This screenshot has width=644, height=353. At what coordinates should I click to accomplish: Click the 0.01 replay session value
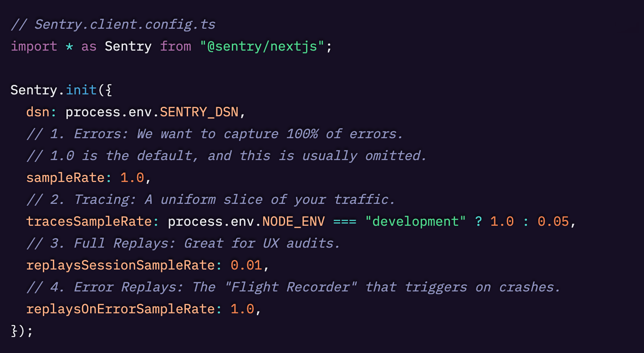point(246,265)
